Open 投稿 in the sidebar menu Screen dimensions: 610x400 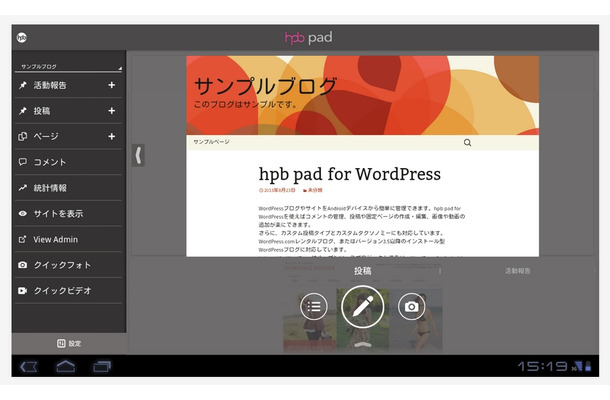42,111
